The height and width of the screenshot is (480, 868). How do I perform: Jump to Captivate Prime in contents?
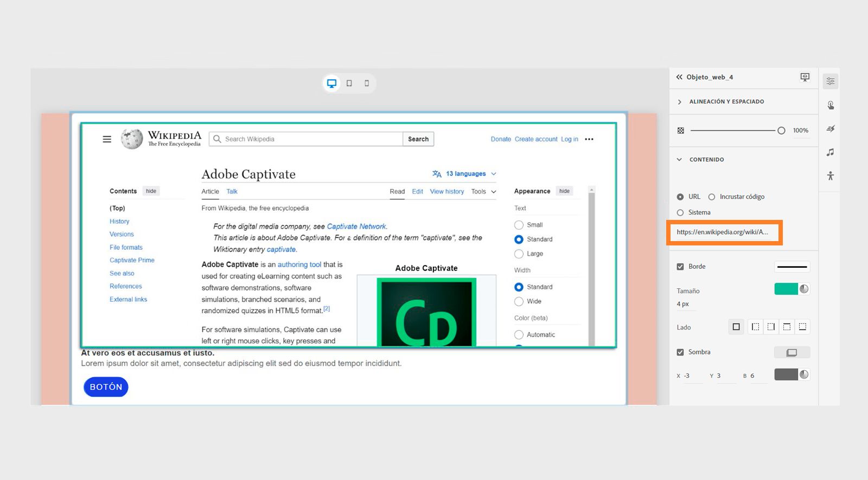pos(132,261)
